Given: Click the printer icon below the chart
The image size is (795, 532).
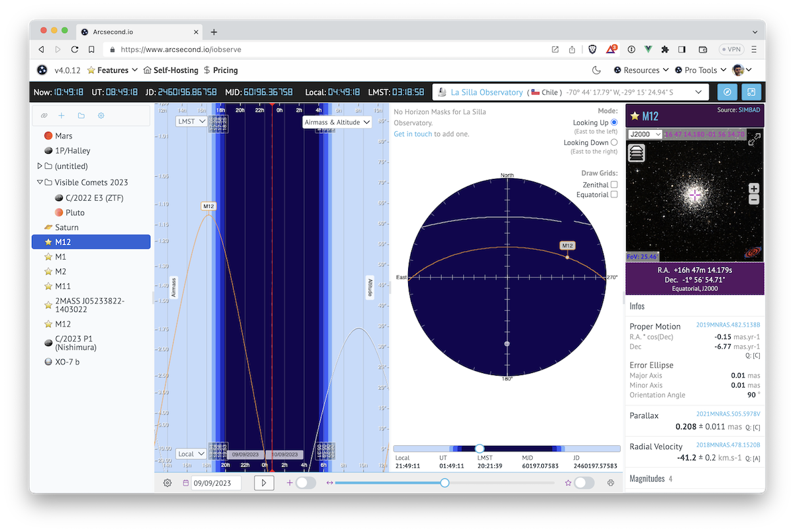Looking at the screenshot, I should coord(611,483).
